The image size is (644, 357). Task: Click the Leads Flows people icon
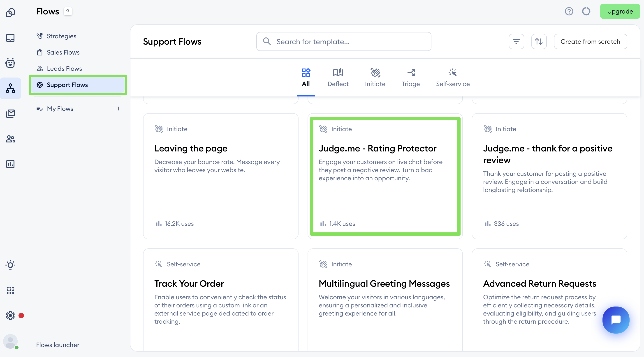pos(40,69)
